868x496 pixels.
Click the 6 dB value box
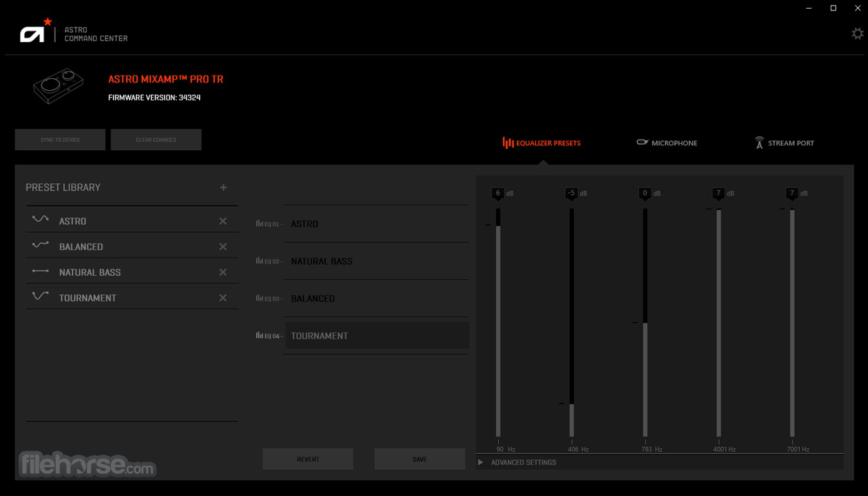click(x=498, y=193)
